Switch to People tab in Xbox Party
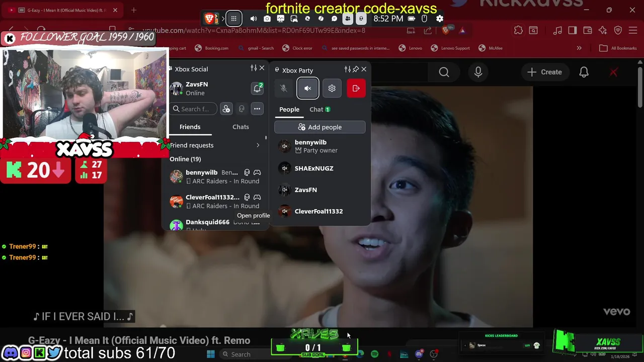 [289, 109]
